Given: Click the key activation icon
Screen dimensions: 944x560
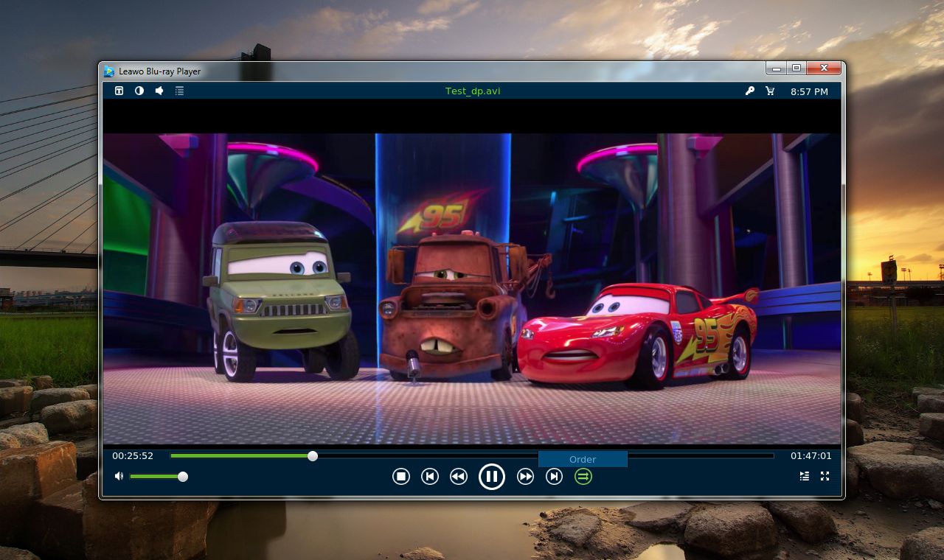Looking at the screenshot, I should pyautogui.click(x=750, y=91).
